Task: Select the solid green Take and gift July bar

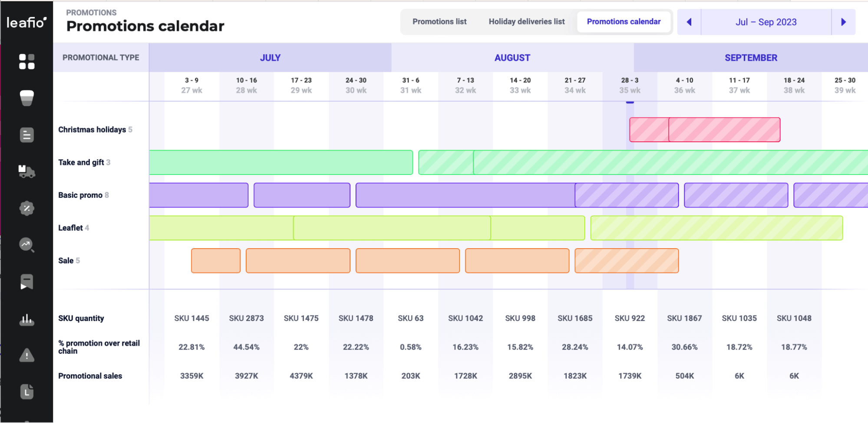Action: tap(281, 163)
